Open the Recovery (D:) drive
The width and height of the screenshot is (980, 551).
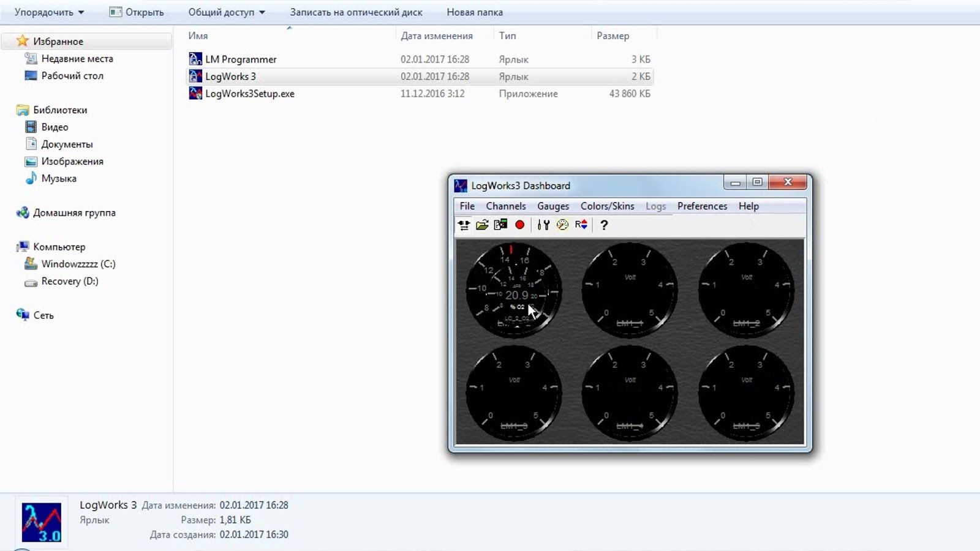(69, 282)
